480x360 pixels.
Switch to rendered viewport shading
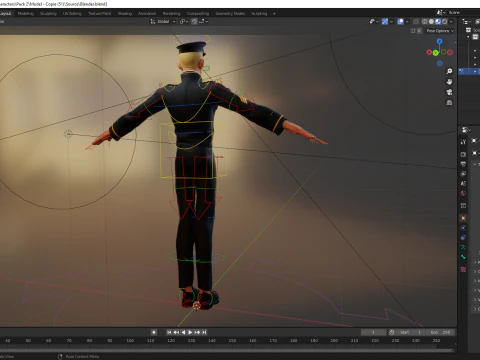[x=445, y=21]
